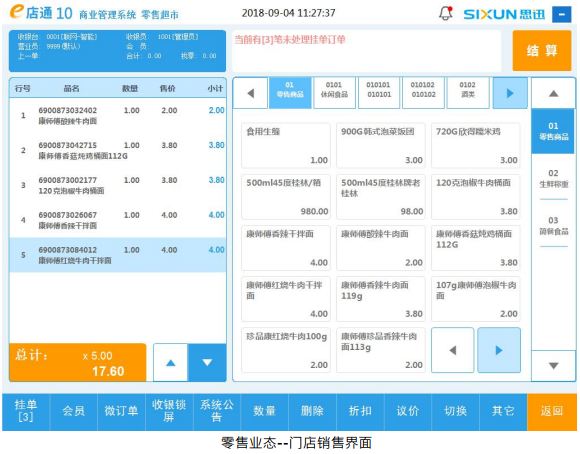Select order row 1 barcode 6900873032402
Image resolution: width=580 pixels, height=454 pixels.
tap(118, 115)
